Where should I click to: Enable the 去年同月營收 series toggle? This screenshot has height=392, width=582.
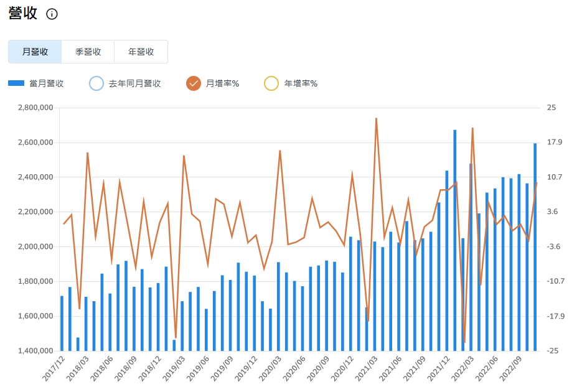[96, 83]
